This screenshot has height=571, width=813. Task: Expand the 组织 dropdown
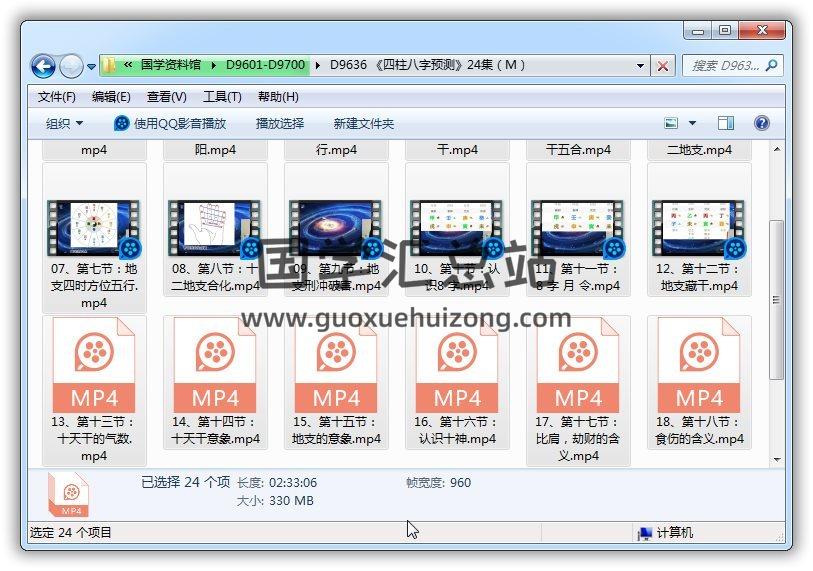click(64, 123)
